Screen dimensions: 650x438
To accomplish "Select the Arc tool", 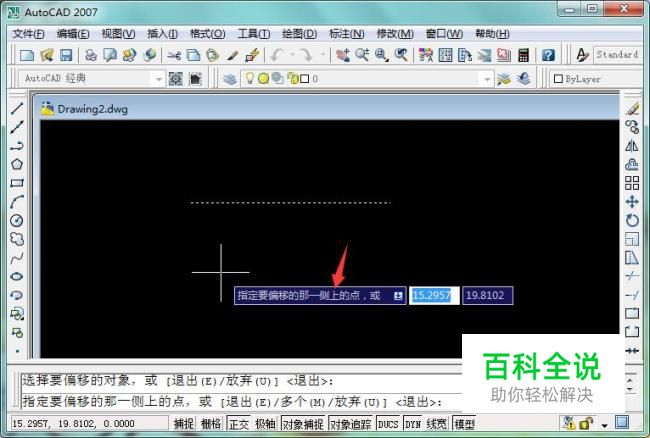I will point(17,202).
